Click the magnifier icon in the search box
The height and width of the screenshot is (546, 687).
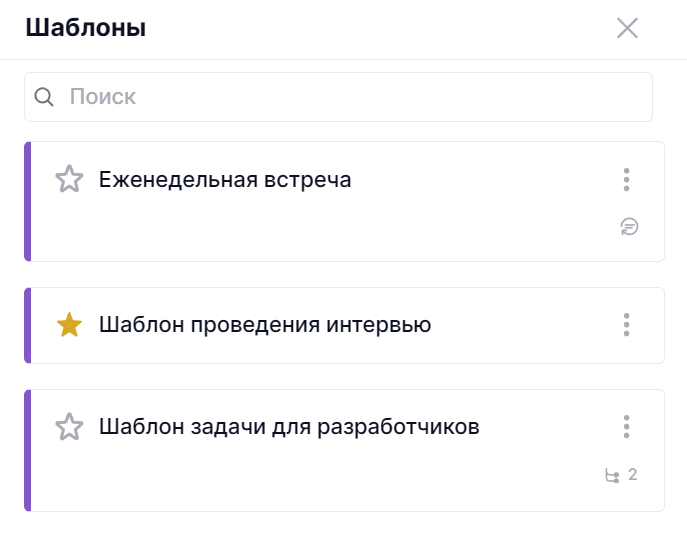click(44, 97)
